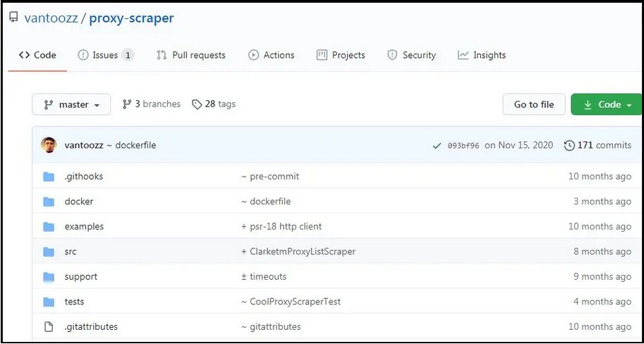Open the support folder
This screenshot has height=344, width=644.
81,277
